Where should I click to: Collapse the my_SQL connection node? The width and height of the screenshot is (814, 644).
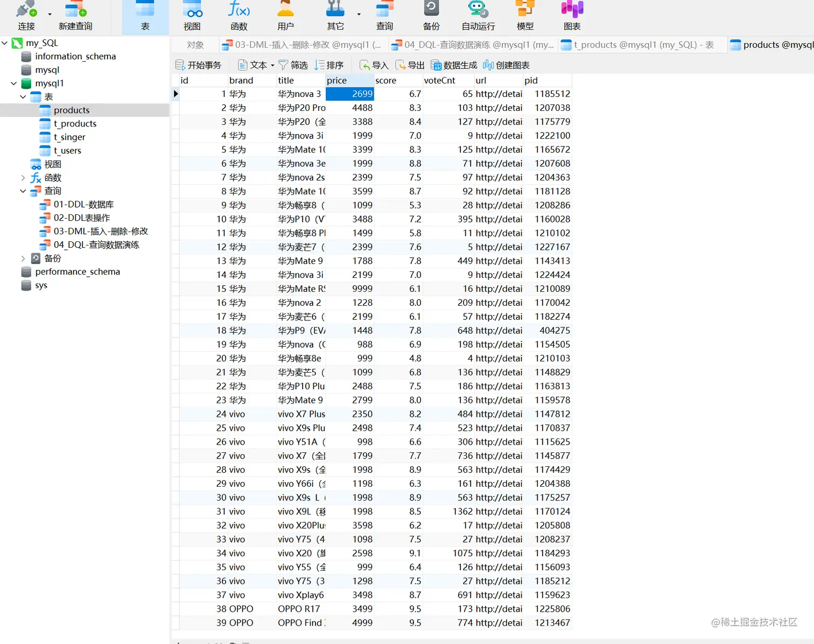[x=5, y=43]
